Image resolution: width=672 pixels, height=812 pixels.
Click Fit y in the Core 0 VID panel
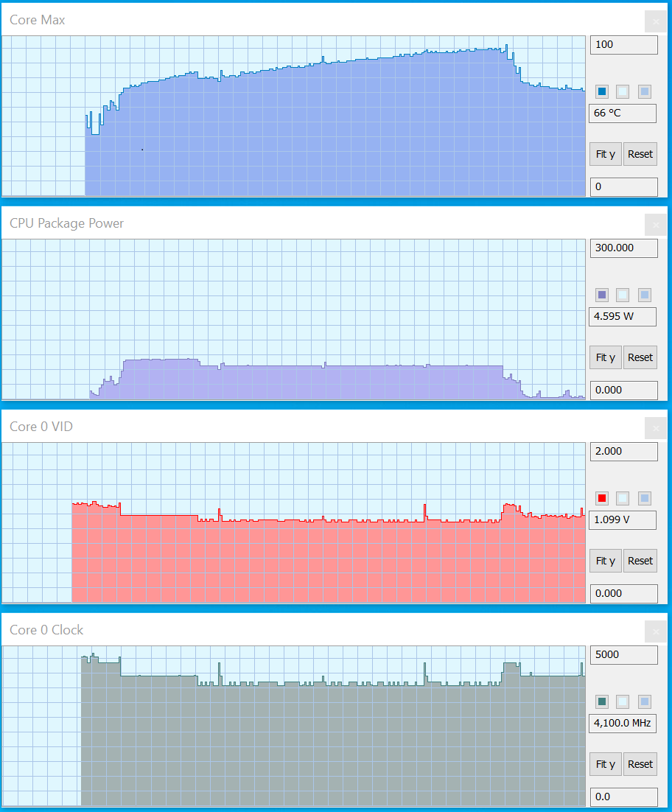click(x=606, y=561)
